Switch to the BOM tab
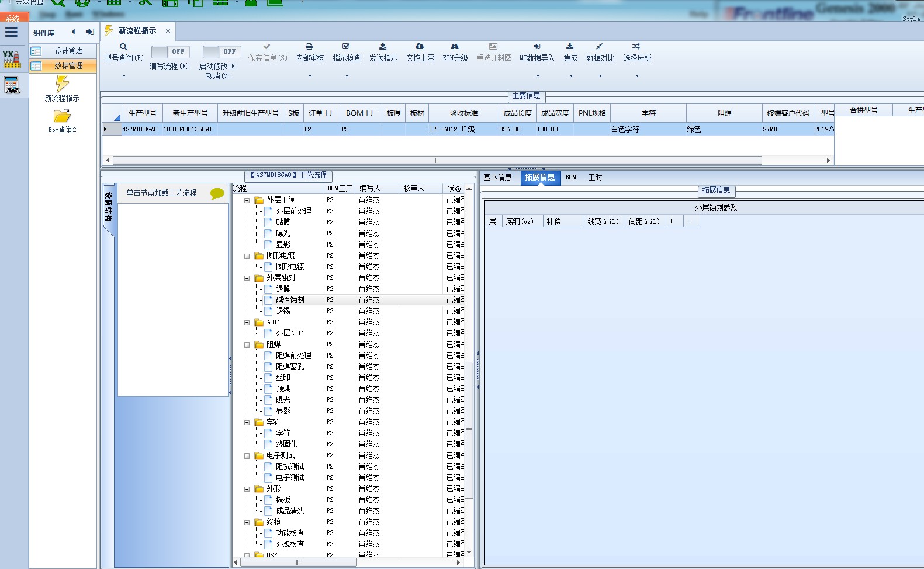This screenshot has height=569, width=924. click(571, 178)
